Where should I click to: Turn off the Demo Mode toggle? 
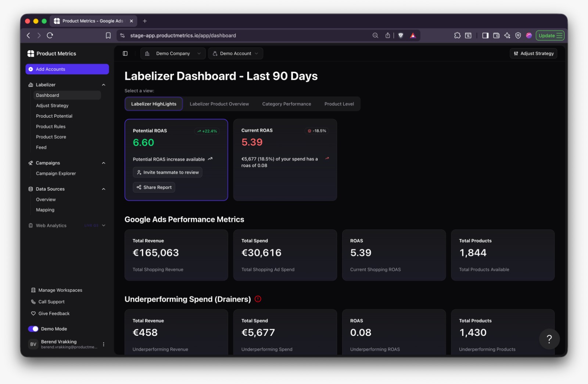(x=33, y=329)
